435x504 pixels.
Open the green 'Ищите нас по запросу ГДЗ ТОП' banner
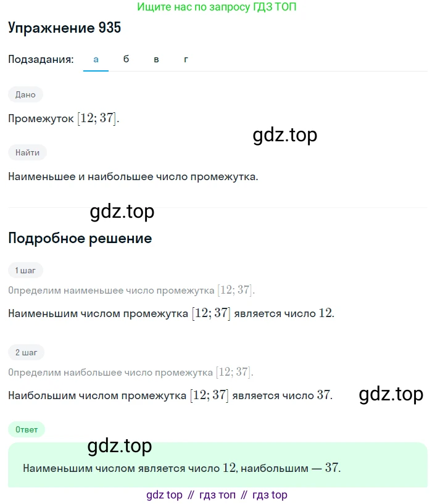point(217,7)
